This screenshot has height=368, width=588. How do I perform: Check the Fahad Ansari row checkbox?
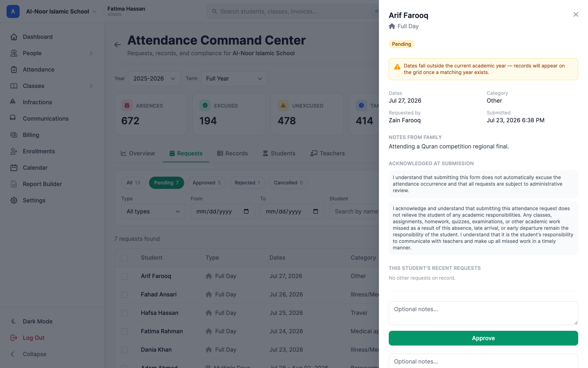click(x=125, y=295)
